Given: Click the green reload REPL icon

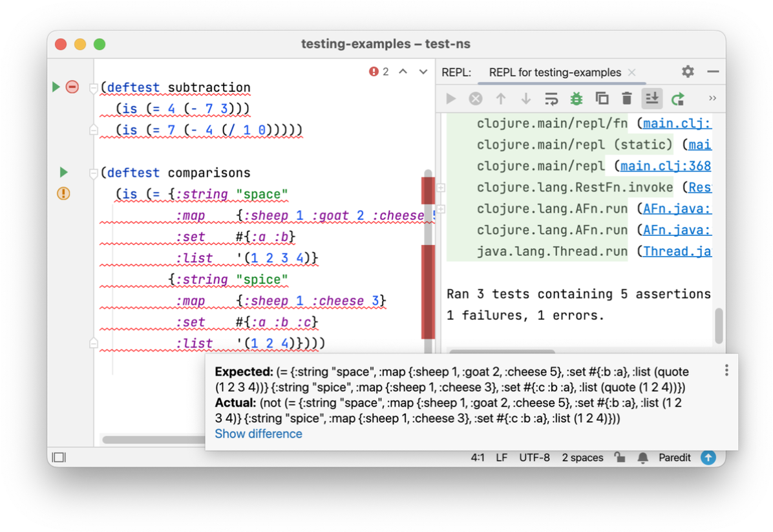Looking at the screenshot, I should 678,99.
